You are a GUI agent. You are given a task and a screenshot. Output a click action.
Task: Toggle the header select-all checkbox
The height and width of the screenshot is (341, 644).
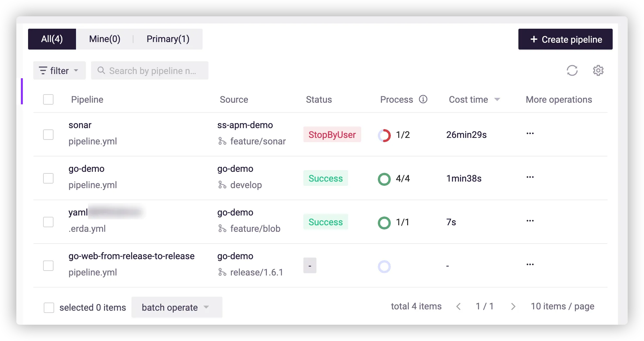[48, 99]
